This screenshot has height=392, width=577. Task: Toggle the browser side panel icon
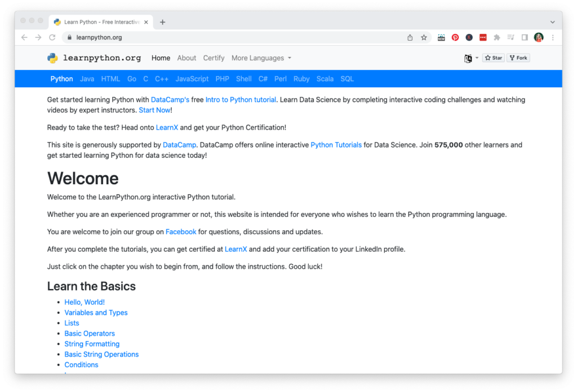point(525,38)
